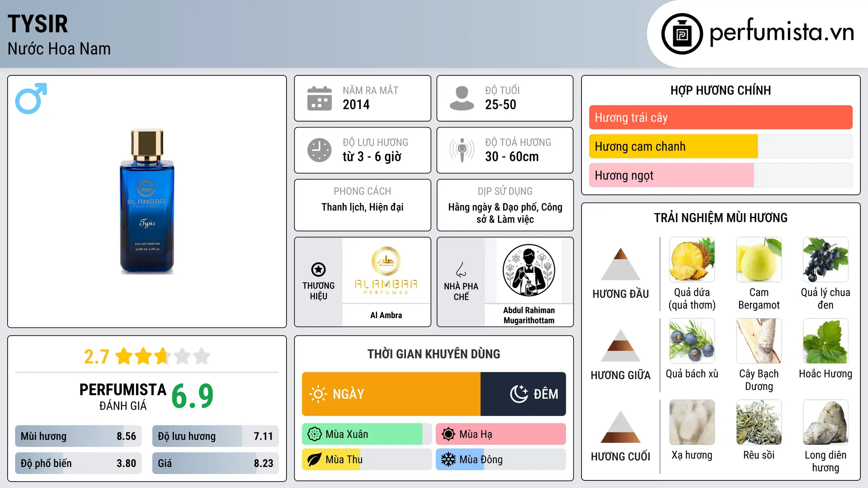Click the Hương đầu pyramid icon

tap(620, 264)
